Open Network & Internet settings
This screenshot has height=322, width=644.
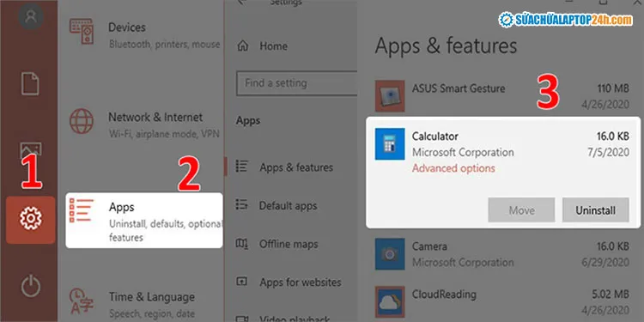click(x=145, y=125)
